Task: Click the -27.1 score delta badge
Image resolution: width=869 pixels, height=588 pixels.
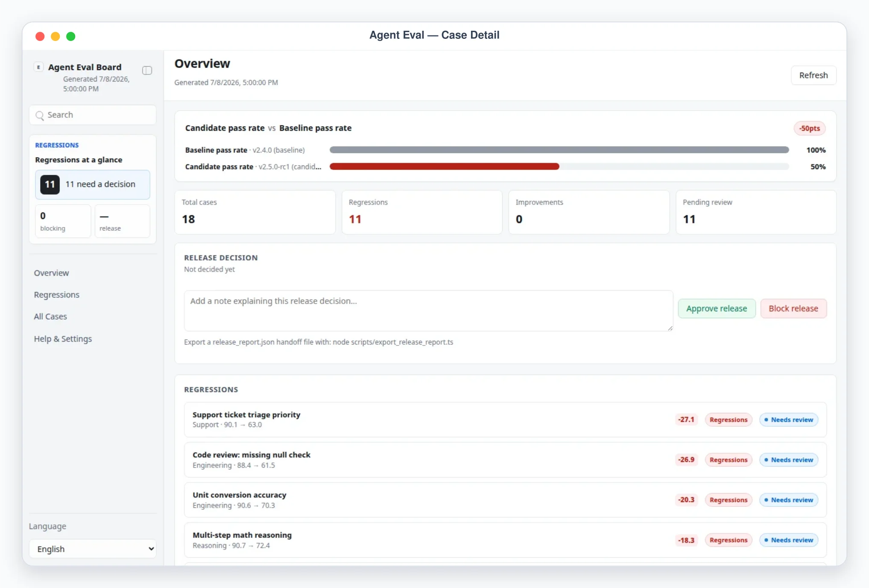Action: pos(686,420)
